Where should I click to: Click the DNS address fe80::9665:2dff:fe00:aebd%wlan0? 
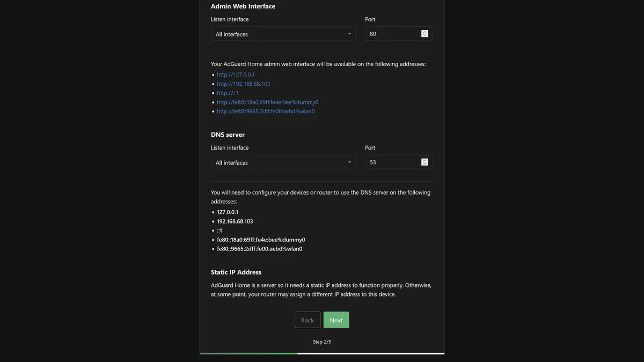(x=260, y=249)
